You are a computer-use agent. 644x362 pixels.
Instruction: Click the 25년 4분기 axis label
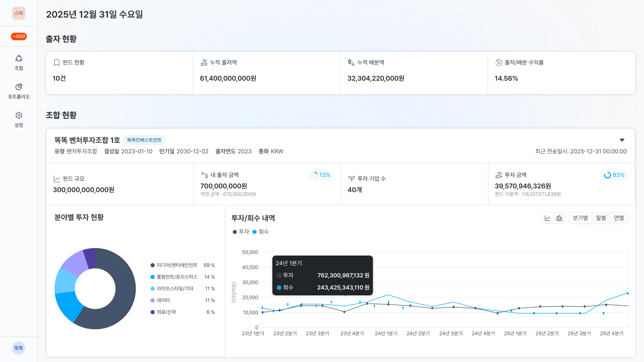coord(612,334)
